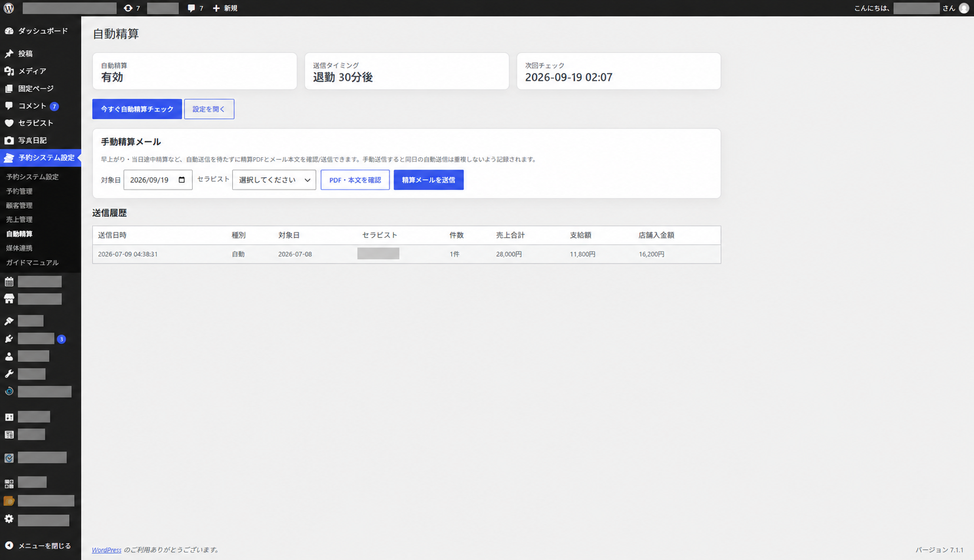The width and height of the screenshot is (974, 560).
Task: Click the store icon in sidebar
Action: [x=9, y=299]
